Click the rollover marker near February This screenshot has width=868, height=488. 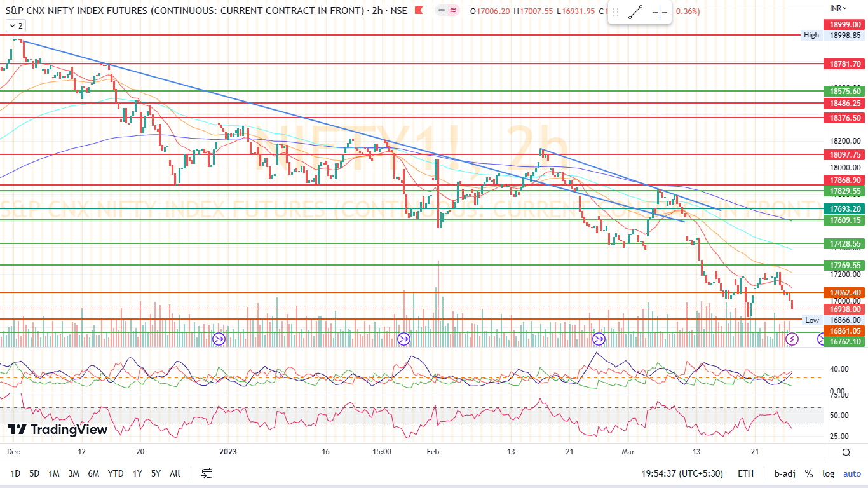pos(403,339)
